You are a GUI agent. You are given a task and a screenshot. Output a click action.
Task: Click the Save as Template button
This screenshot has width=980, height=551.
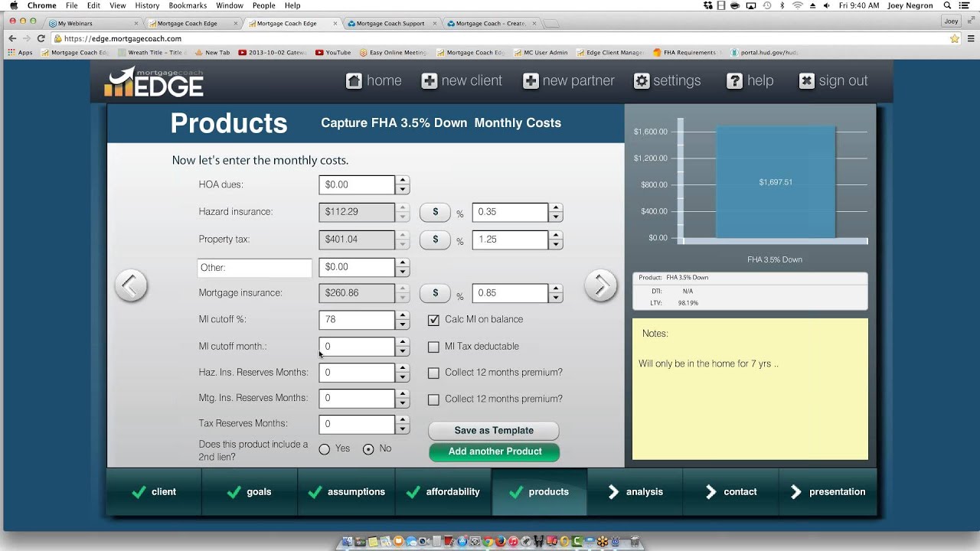click(x=493, y=430)
